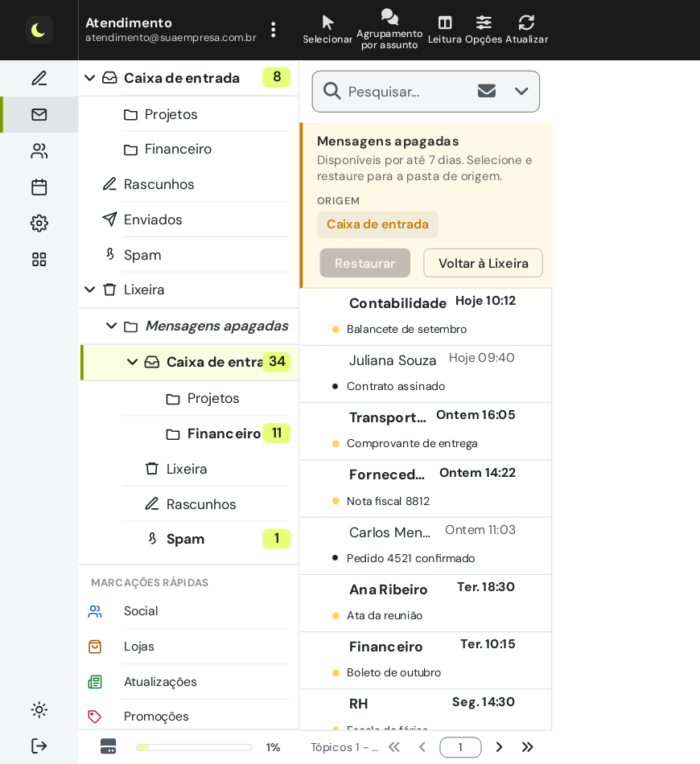Open the Contabilidade message Balancete de setembro

click(426, 317)
